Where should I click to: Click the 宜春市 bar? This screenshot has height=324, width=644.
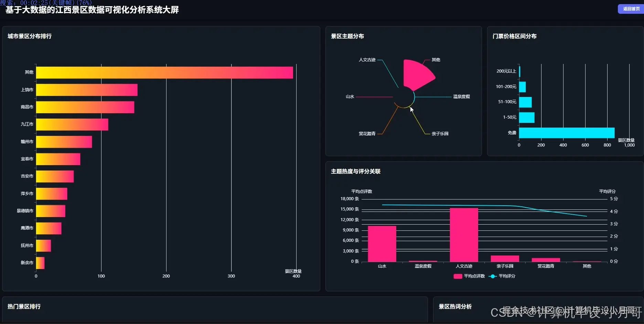58,159
